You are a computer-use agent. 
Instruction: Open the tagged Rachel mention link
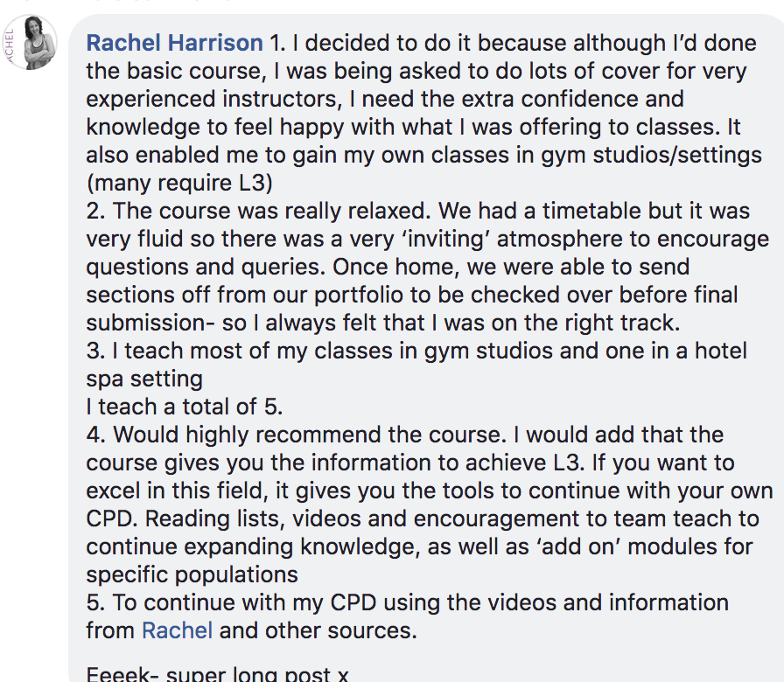177,630
